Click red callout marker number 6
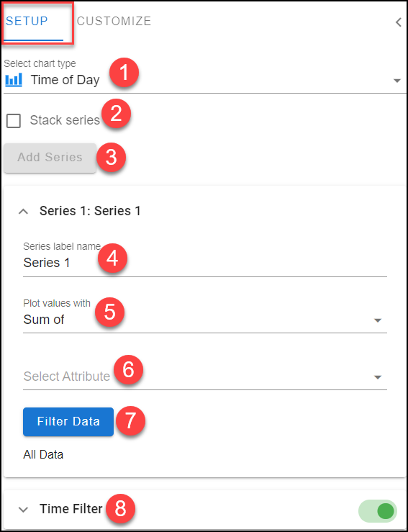The width and height of the screenshot is (408, 532). click(x=128, y=370)
